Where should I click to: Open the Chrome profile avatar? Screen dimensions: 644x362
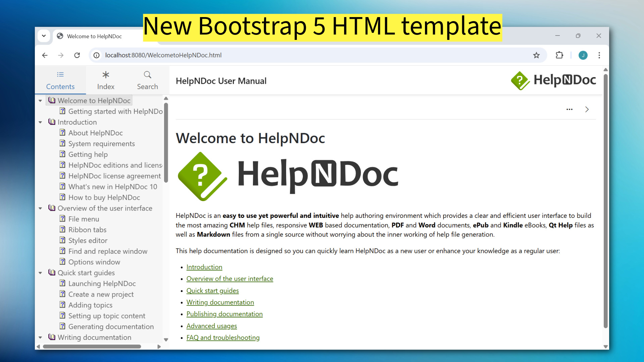tap(583, 55)
